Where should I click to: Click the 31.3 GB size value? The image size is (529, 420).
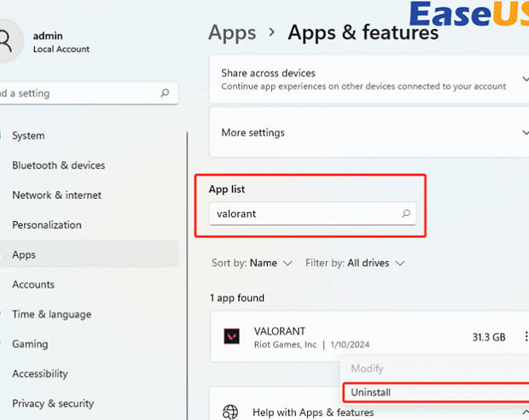coord(489,337)
